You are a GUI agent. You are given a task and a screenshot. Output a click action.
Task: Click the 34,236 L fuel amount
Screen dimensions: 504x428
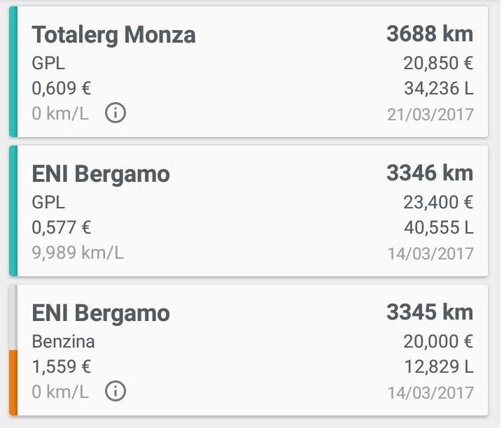point(438,88)
